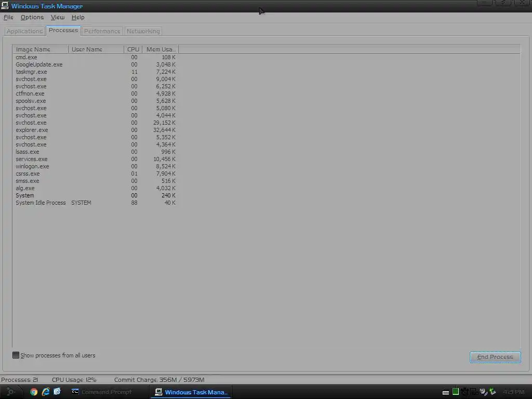The image size is (532, 399).
Task: Click Windows Task Manager taskbar button
Action: pyautogui.click(x=191, y=392)
